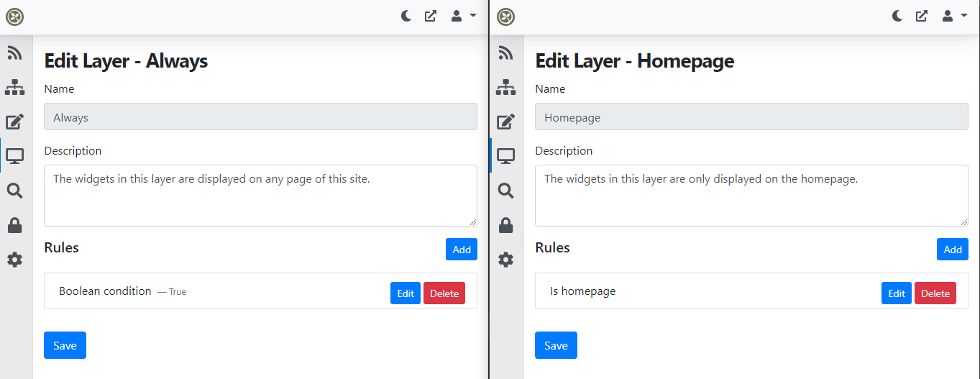
Task: Click the Rules heading in Always window
Action: point(61,247)
